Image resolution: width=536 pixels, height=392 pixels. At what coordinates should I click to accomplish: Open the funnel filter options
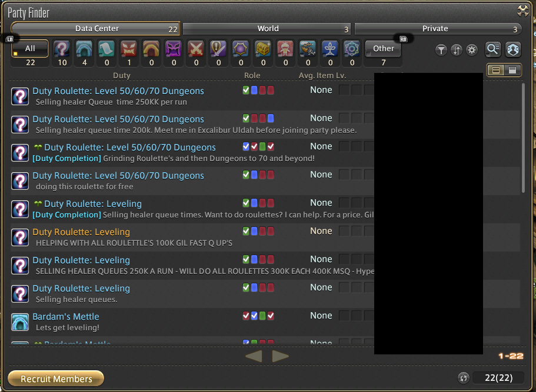click(x=441, y=50)
